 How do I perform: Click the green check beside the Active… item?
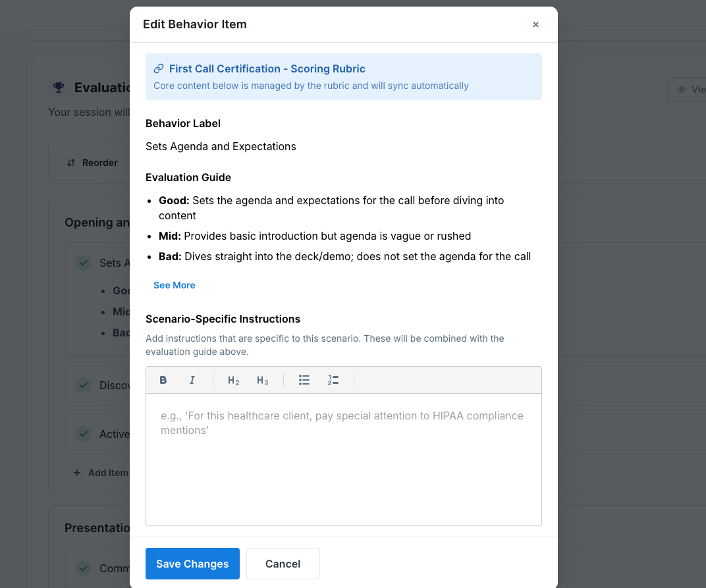83,434
